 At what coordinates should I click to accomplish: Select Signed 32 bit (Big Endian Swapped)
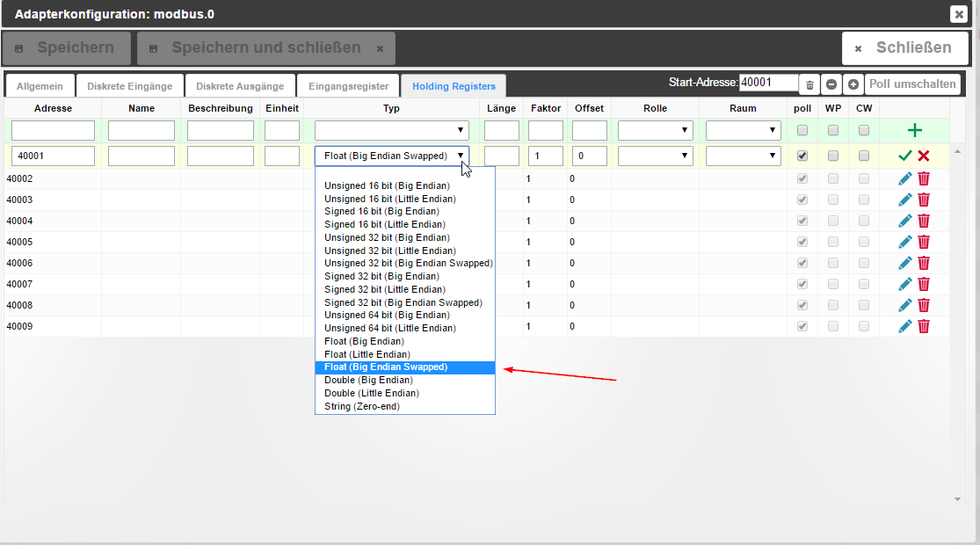(405, 302)
